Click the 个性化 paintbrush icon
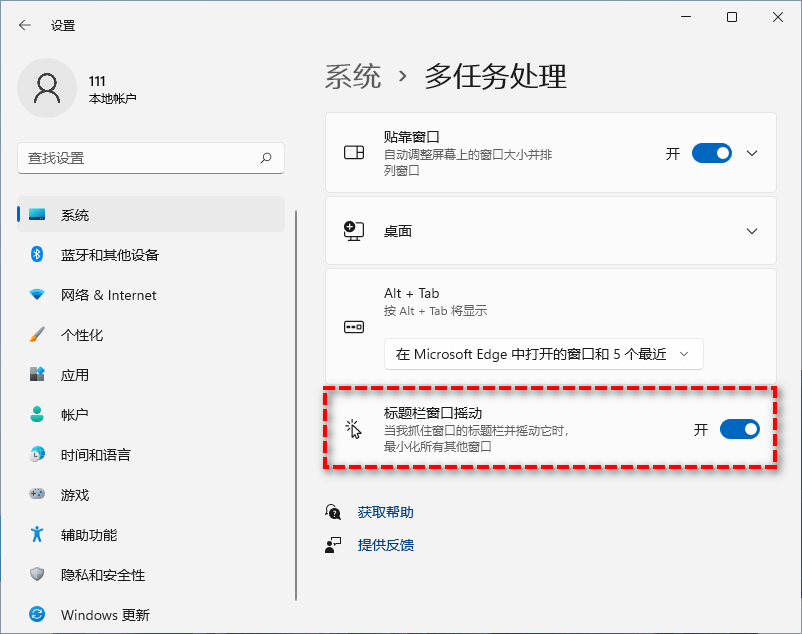Viewport: 802px width, 634px height. [37, 335]
